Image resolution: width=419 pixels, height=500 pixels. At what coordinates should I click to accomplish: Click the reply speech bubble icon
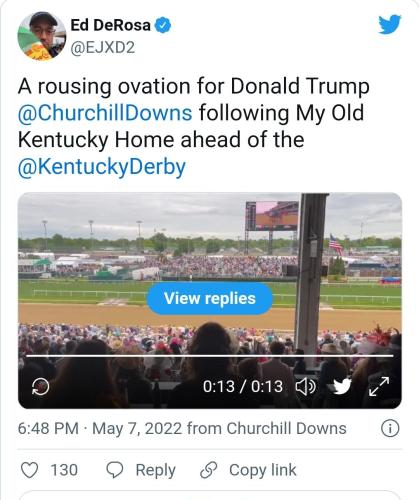coord(115,470)
